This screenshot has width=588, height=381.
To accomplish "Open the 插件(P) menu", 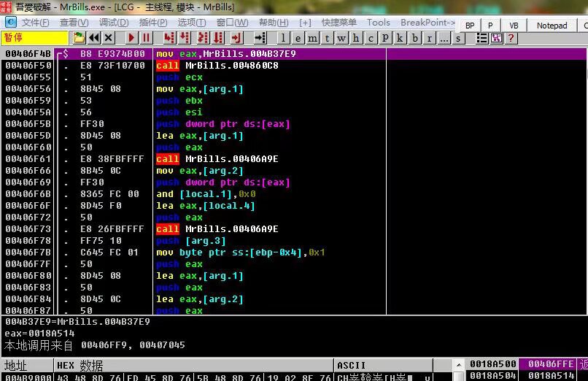I will coord(153,23).
